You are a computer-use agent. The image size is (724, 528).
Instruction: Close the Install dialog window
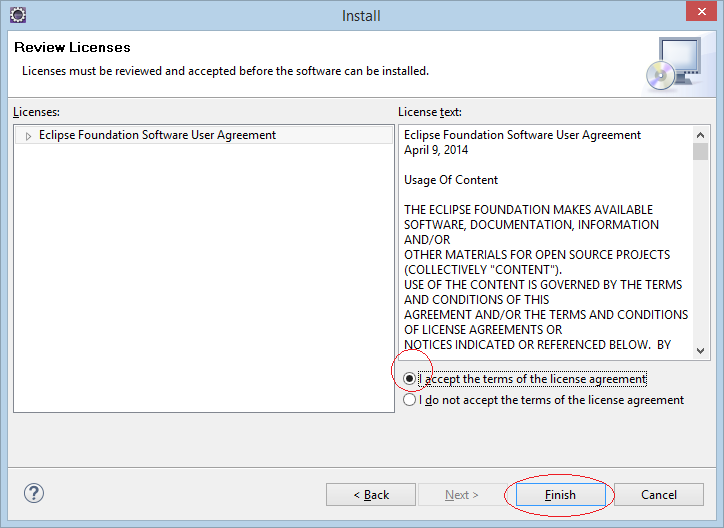[x=701, y=12]
